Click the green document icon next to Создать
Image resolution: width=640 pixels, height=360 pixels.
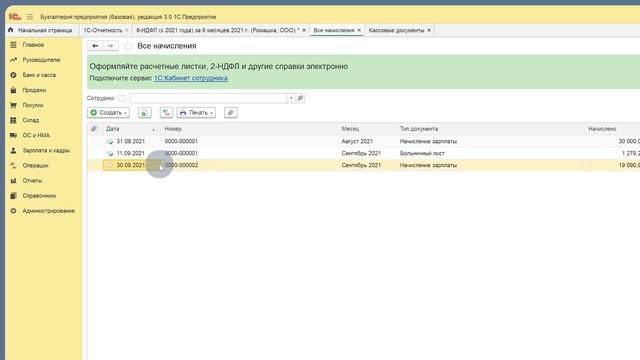click(144, 113)
